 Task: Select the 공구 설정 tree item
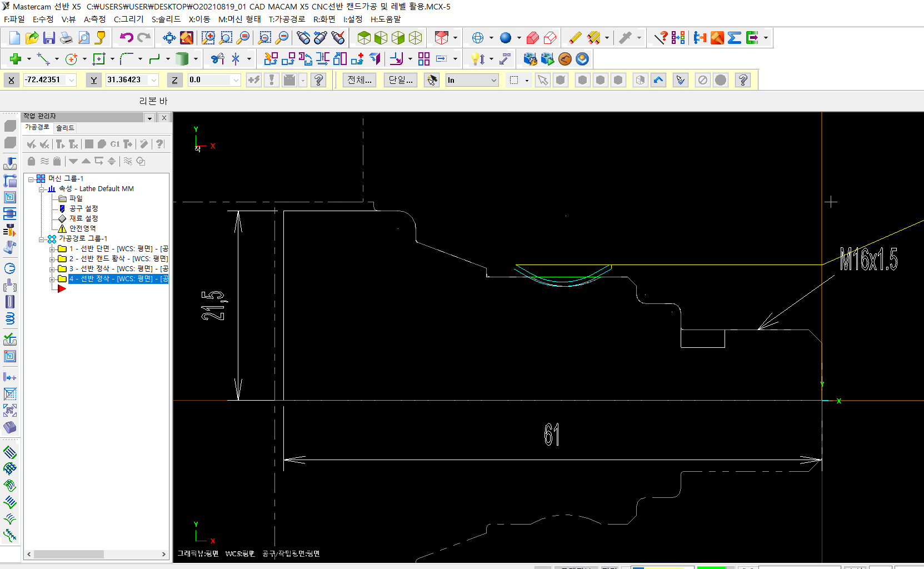click(x=84, y=208)
